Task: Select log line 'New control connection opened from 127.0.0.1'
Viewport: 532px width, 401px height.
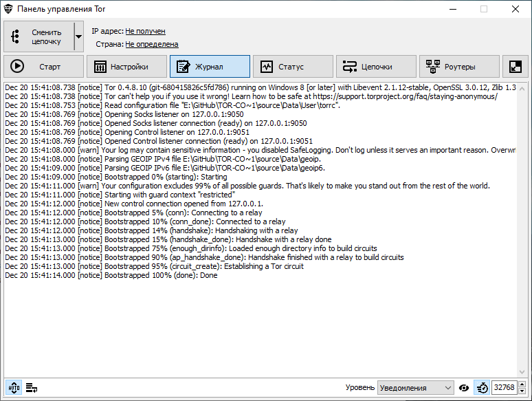Action: click(x=134, y=204)
